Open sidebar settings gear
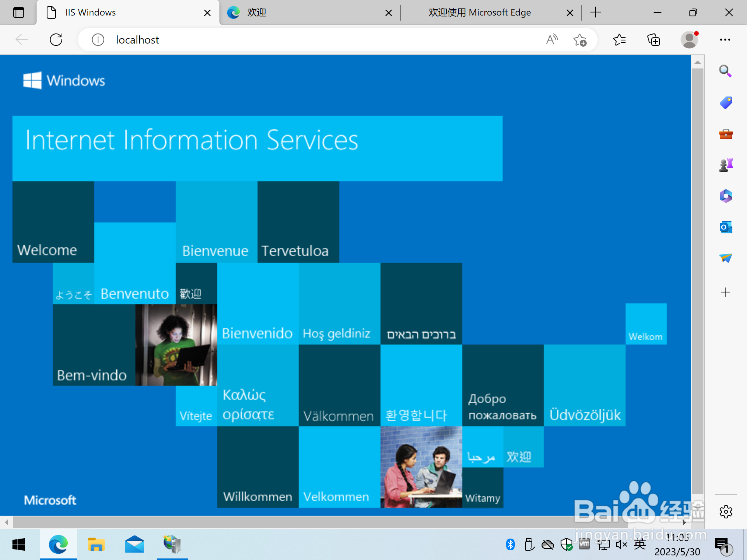 [x=726, y=512]
